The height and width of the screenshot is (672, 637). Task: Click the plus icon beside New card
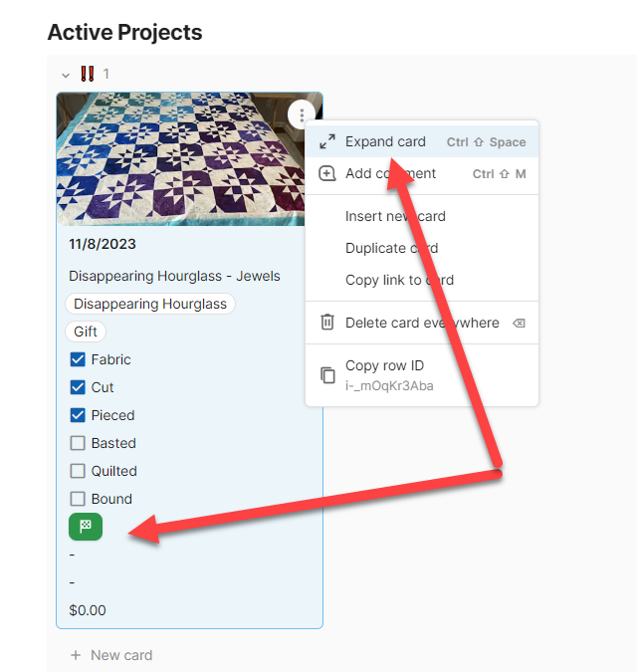76,655
